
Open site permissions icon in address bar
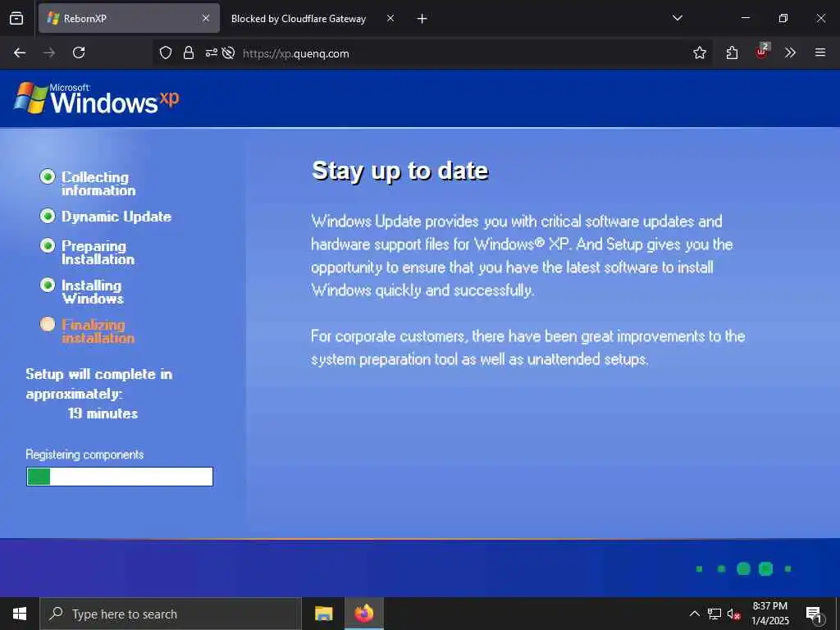click(x=211, y=52)
